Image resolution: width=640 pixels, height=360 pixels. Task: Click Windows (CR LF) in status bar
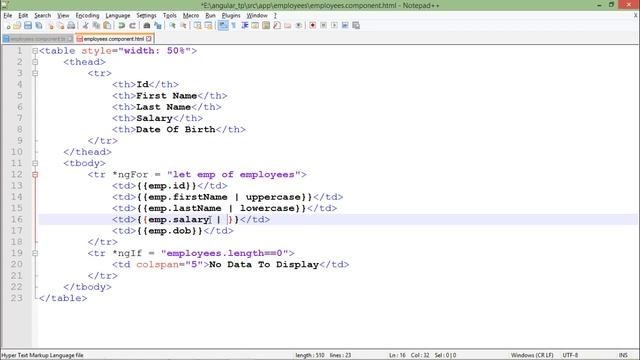point(532,355)
